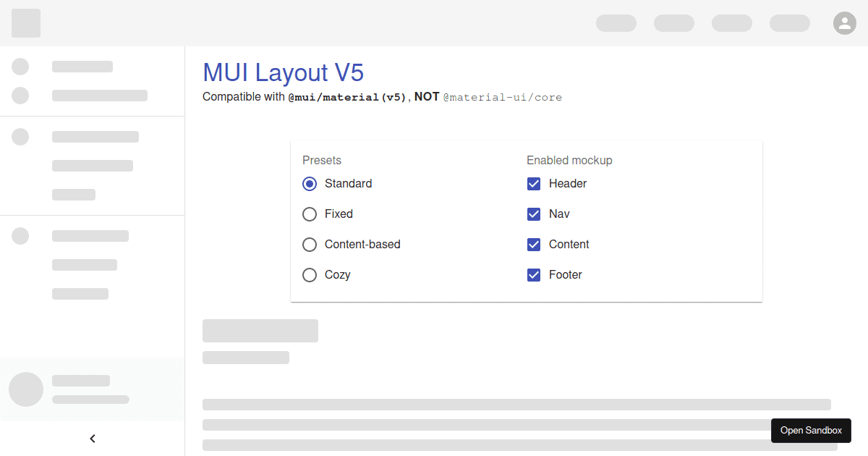Choose the Cozy layout preset
Image resolution: width=868 pixels, height=456 pixels.
310,274
